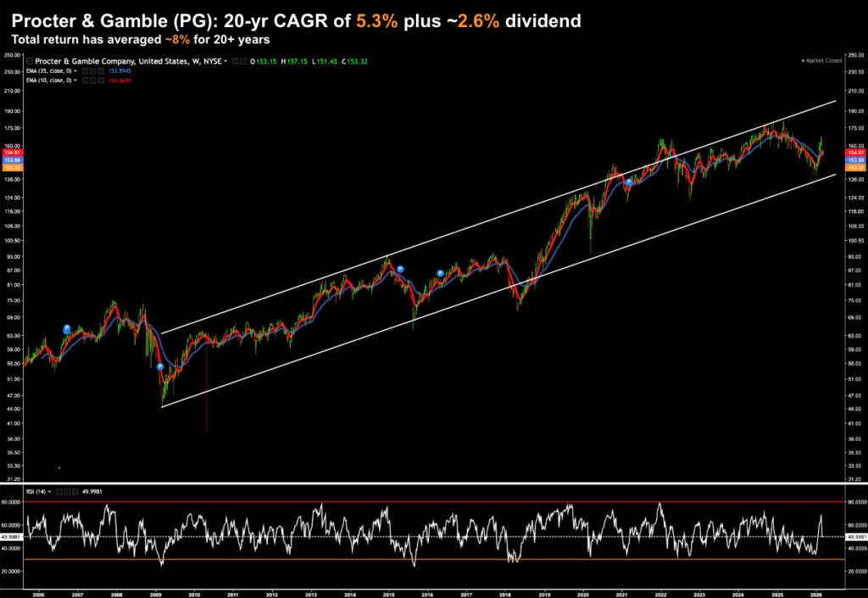Image resolution: width=868 pixels, height=598 pixels.
Task: Click the blue event marker near the 2009 low
Action: tap(159, 366)
